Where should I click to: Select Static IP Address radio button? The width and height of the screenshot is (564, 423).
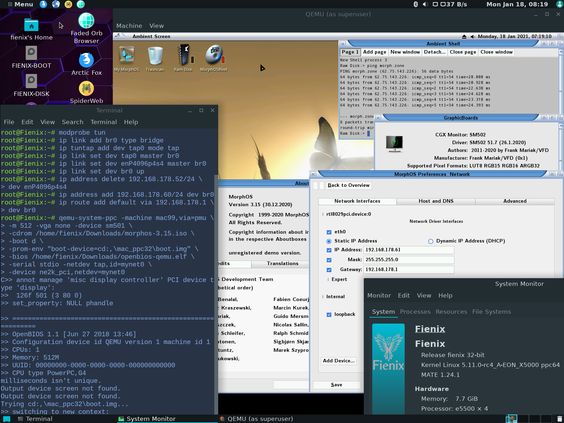(x=329, y=241)
